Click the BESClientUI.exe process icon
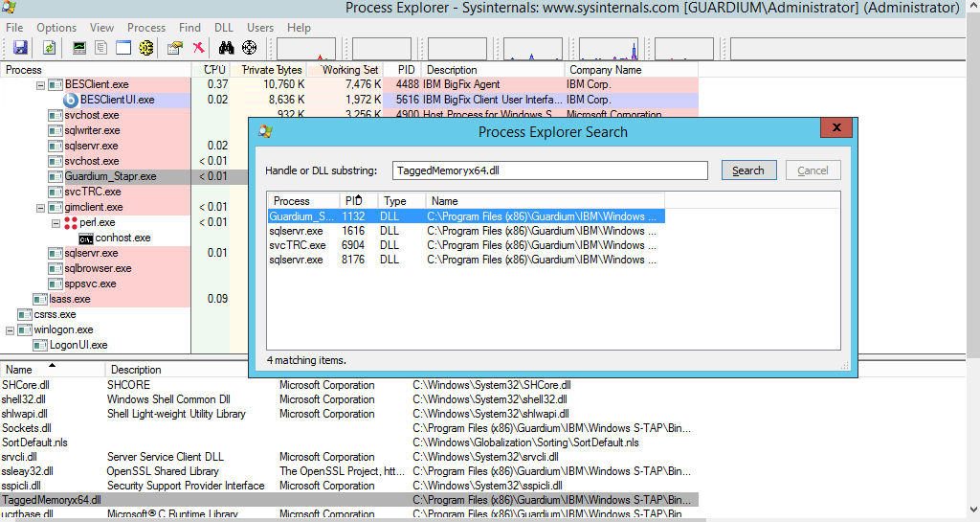Image resolution: width=980 pixels, height=522 pixels. click(71, 100)
